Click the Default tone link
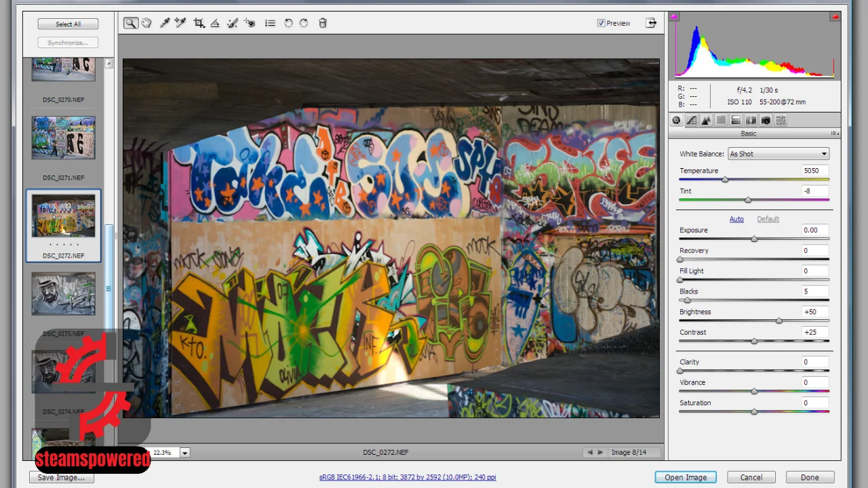The width and height of the screenshot is (868, 488). tap(768, 219)
